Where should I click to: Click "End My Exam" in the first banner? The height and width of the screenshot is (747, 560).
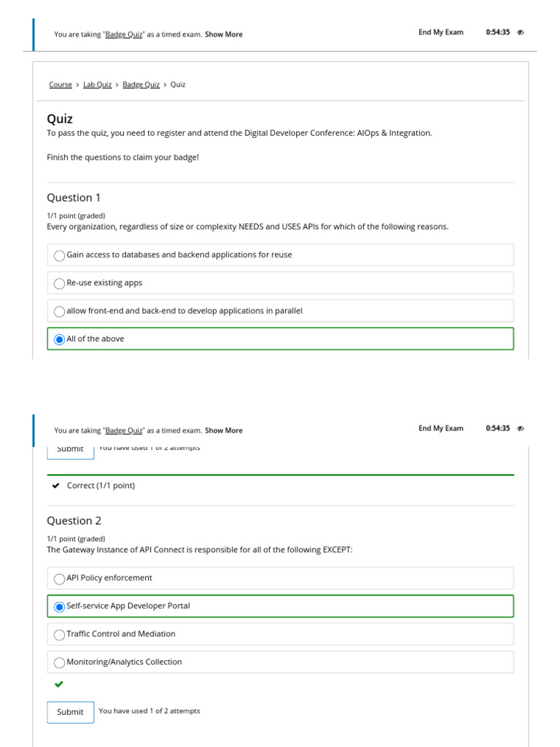[440, 32]
